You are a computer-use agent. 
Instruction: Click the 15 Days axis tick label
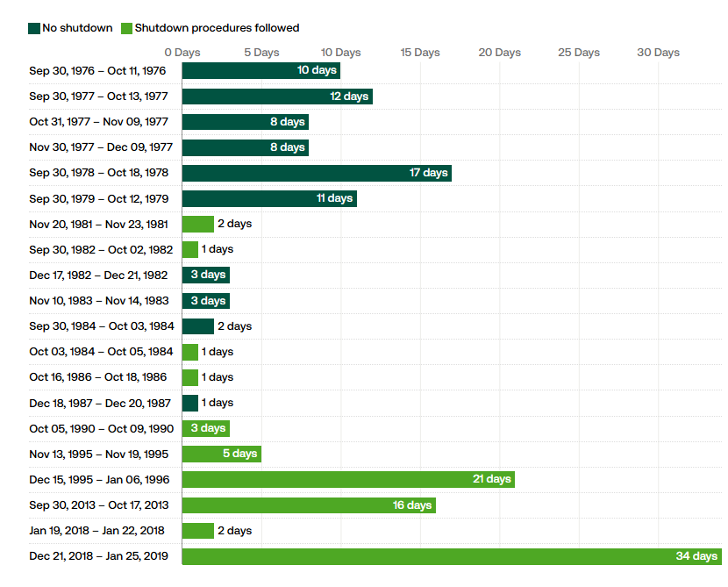pyautogui.click(x=420, y=53)
